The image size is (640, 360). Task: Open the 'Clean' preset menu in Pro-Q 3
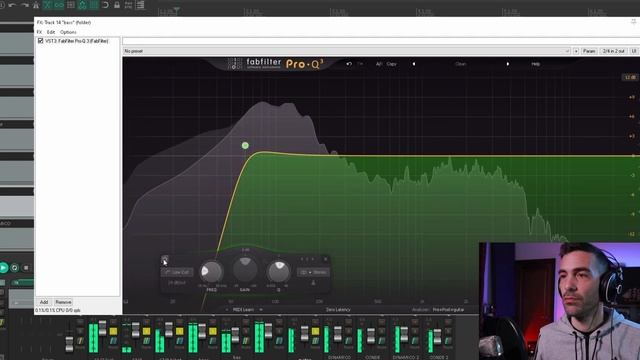tap(460, 64)
